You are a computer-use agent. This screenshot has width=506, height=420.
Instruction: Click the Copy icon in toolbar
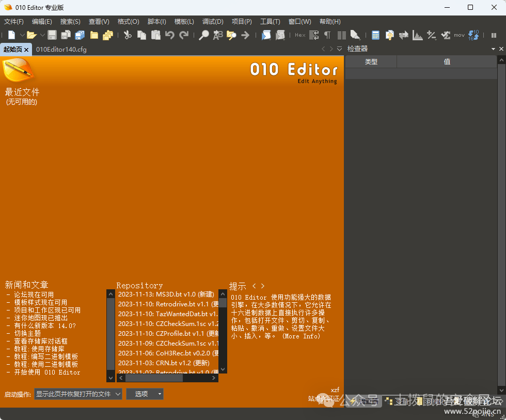(141, 35)
